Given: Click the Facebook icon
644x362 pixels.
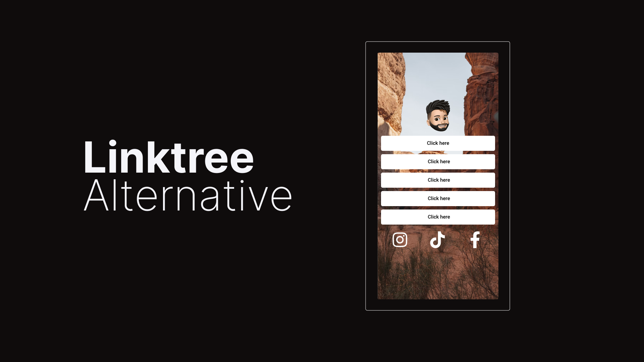Looking at the screenshot, I should [475, 240].
